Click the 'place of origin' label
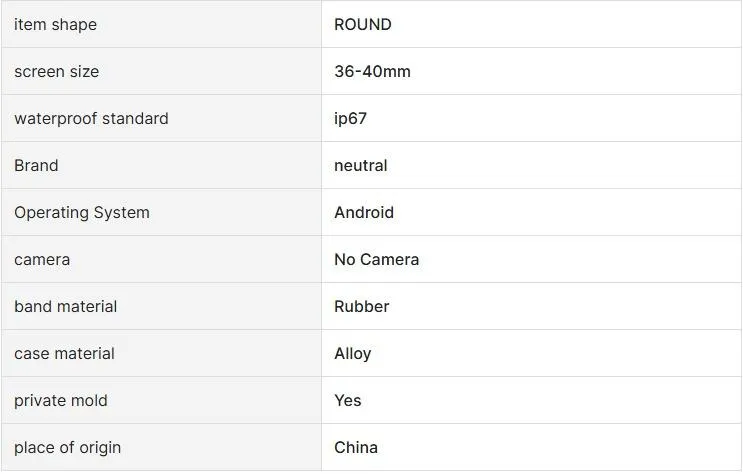 pos(68,447)
